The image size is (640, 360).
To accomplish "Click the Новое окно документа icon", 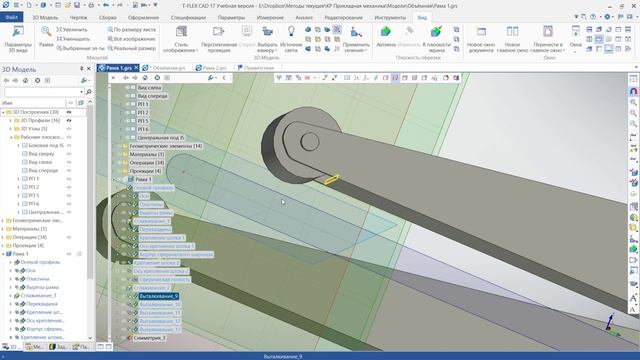I will point(481,31).
